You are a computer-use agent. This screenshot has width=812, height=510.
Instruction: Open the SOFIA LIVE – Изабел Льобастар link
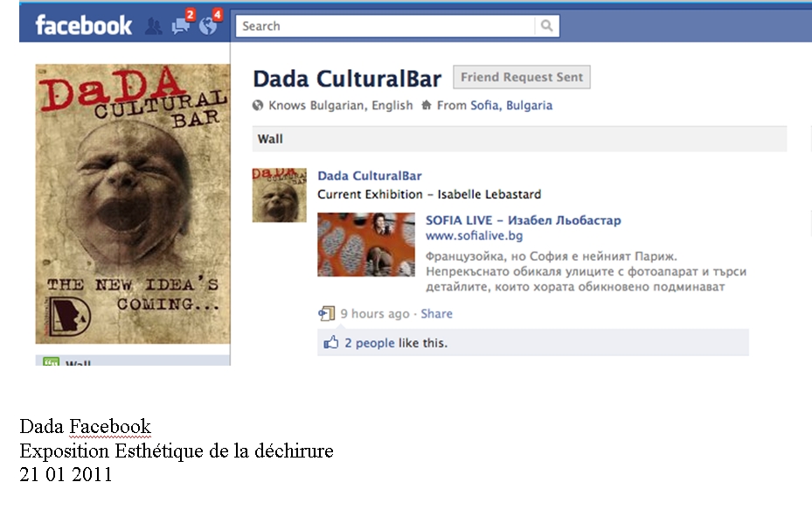pyautogui.click(x=523, y=220)
